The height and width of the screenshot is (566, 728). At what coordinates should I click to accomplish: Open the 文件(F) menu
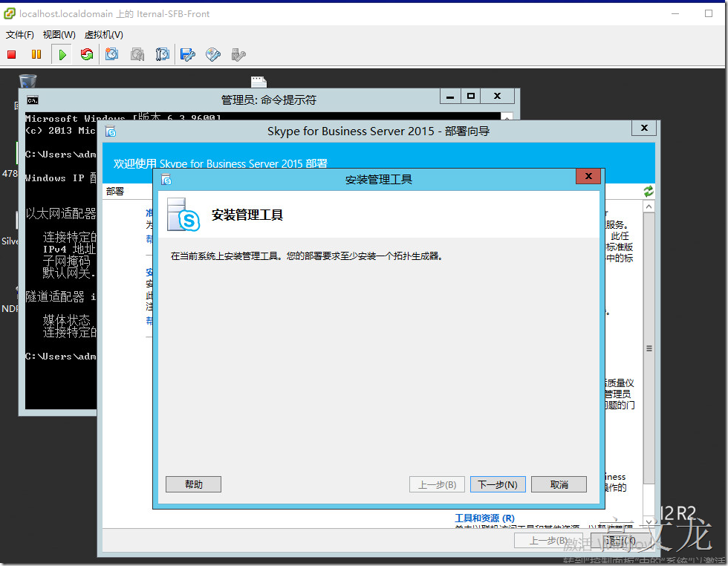19,35
